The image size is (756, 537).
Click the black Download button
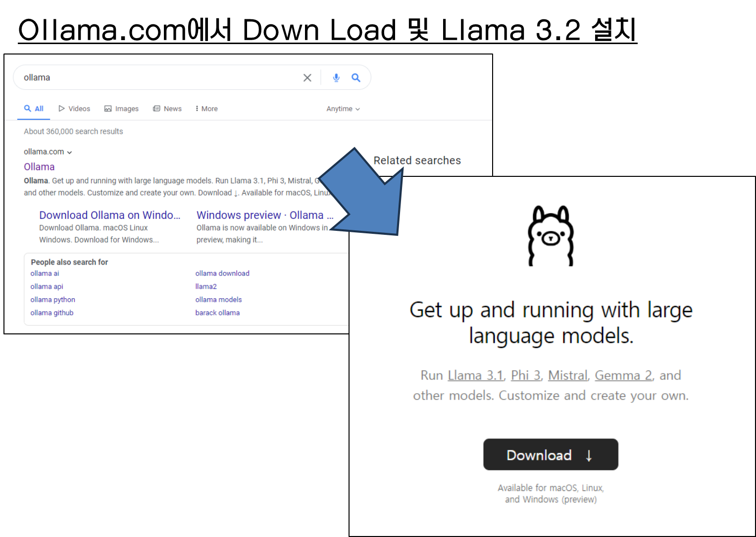[x=551, y=454]
